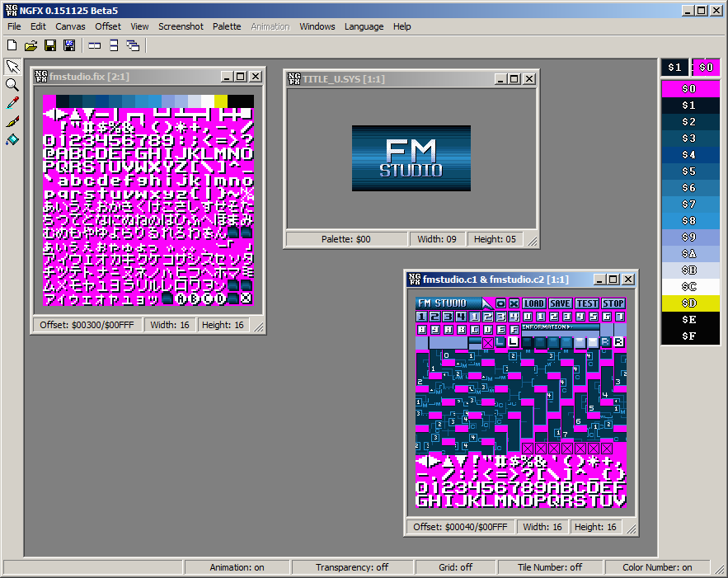Select palette color $9
The height and width of the screenshot is (578, 728).
[x=690, y=237]
